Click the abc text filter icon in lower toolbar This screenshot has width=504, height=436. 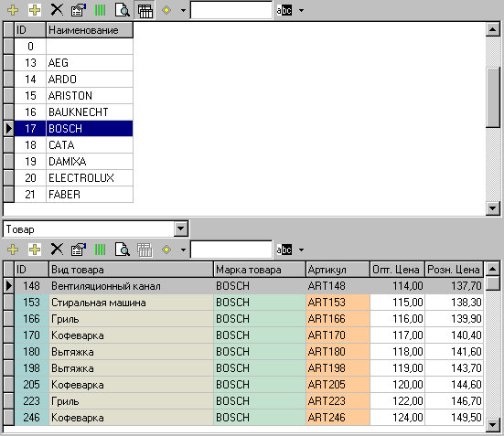[x=284, y=250]
